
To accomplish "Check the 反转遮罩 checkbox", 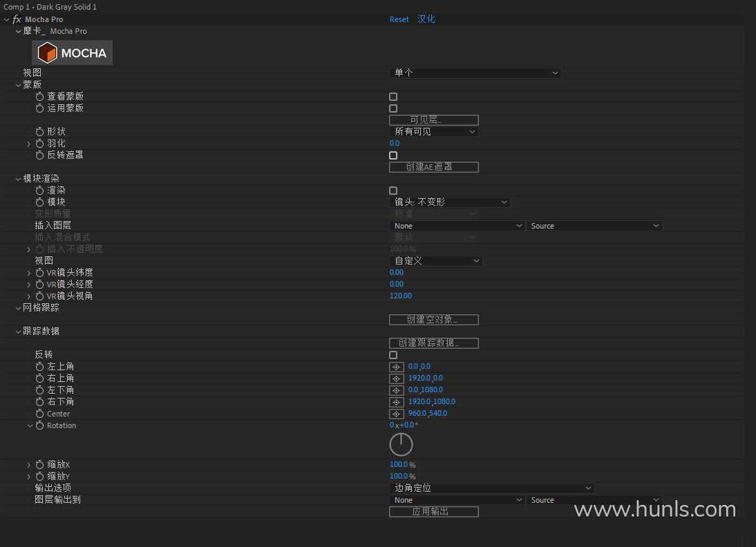I will click(x=393, y=155).
